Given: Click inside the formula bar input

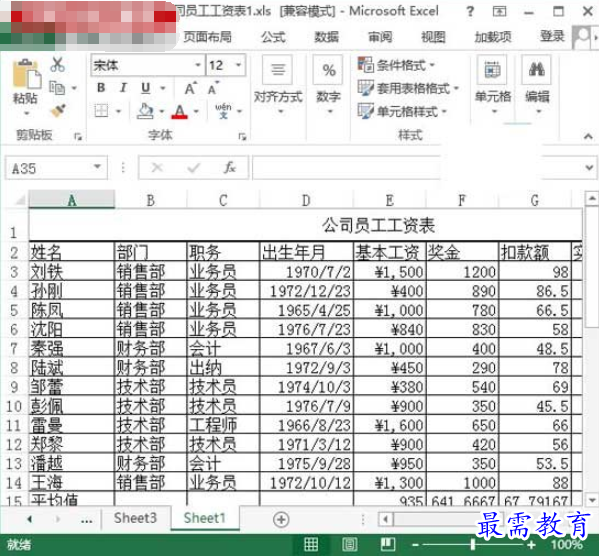Looking at the screenshot, I should pos(346,167).
